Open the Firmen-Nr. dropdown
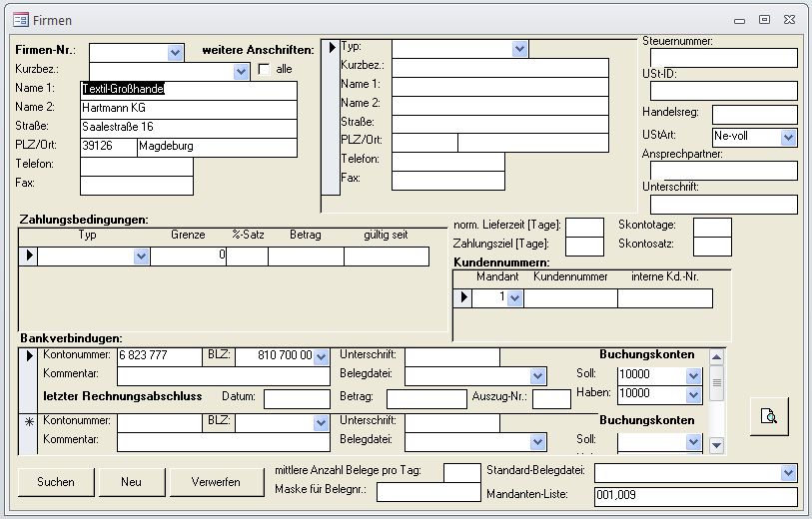 click(x=175, y=53)
